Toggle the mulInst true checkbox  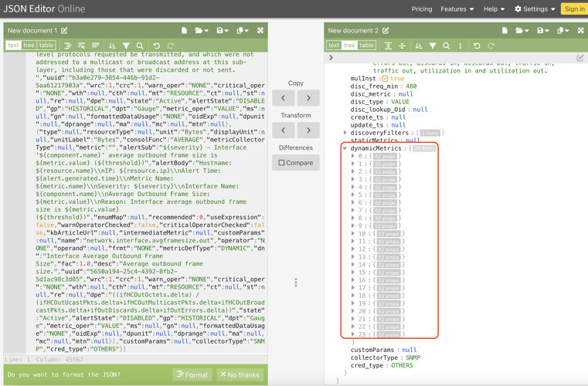click(x=385, y=79)
